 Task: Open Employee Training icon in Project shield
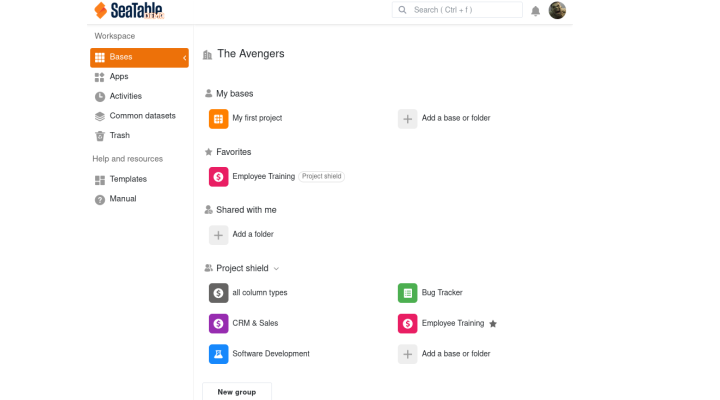407,324
